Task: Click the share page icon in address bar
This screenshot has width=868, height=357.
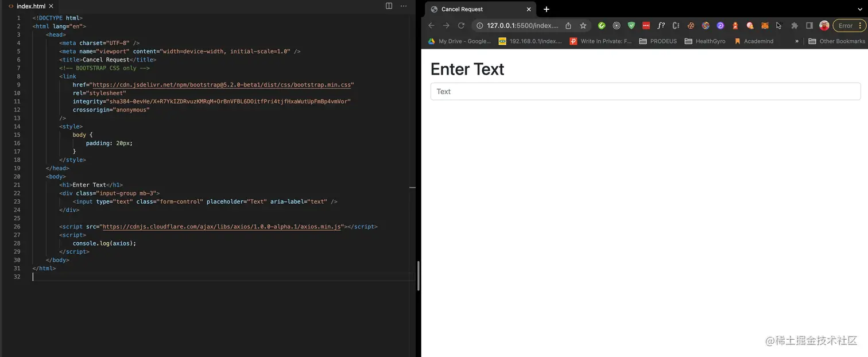Action: click(568, 25)
